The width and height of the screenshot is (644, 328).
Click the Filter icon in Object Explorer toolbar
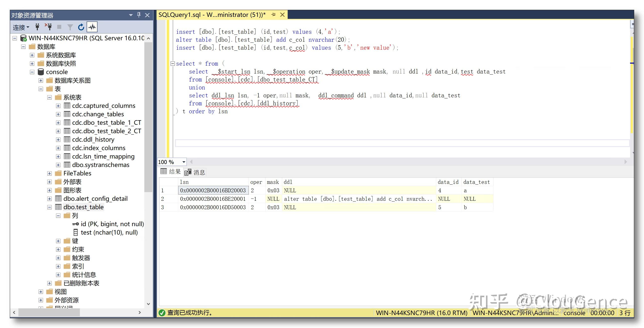point(70,27)
